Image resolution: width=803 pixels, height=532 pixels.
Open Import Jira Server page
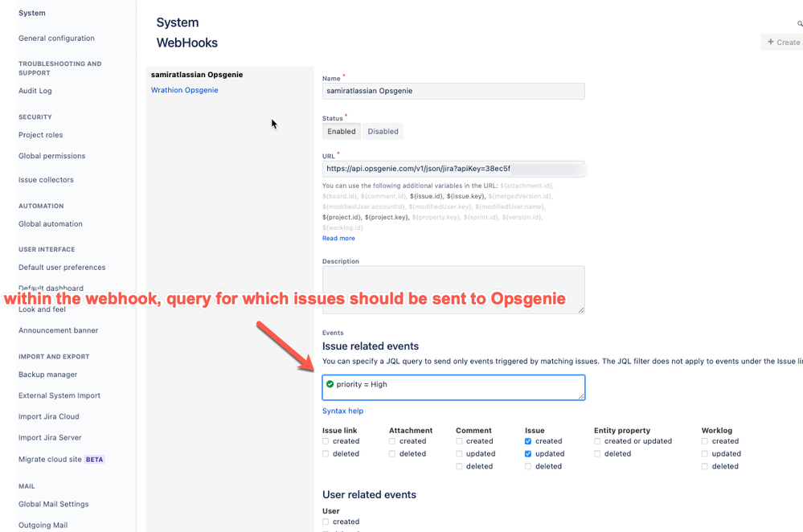click(50, 438)
